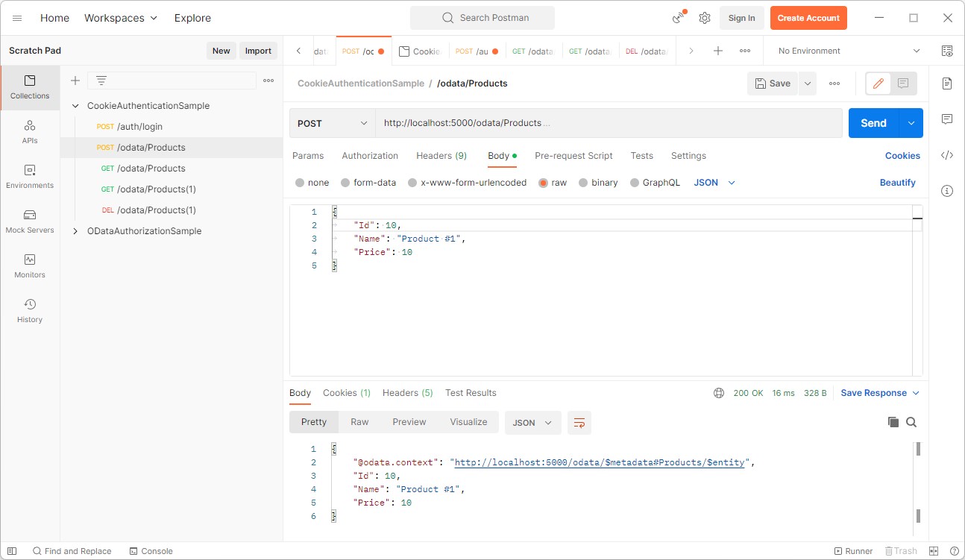Change the POST method dropdown
The width and height of the screenshot is (965, 560).
tap(333, 123)
